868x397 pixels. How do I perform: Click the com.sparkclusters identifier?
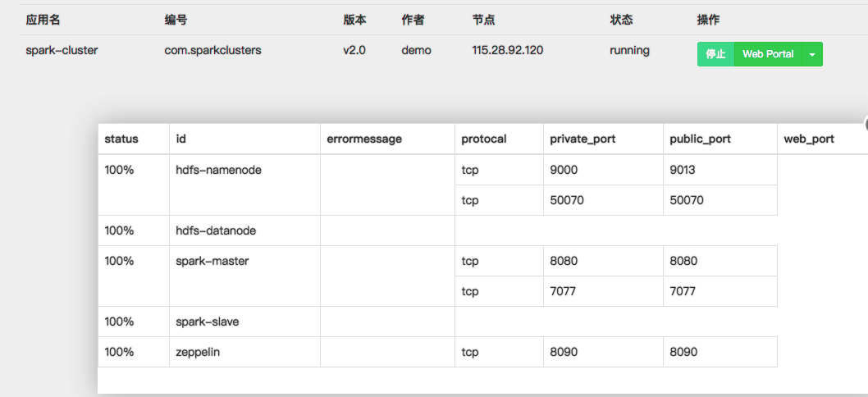[x=212, y=50]
